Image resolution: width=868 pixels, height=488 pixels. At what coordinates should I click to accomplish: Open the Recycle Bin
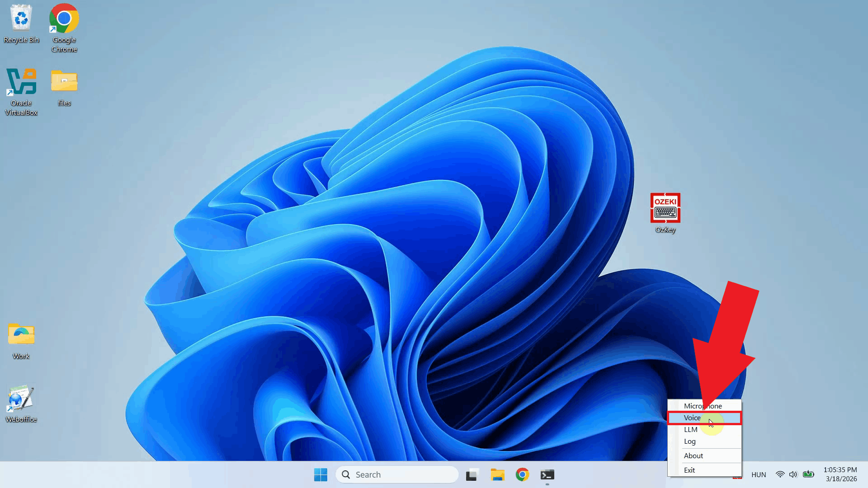21,19
